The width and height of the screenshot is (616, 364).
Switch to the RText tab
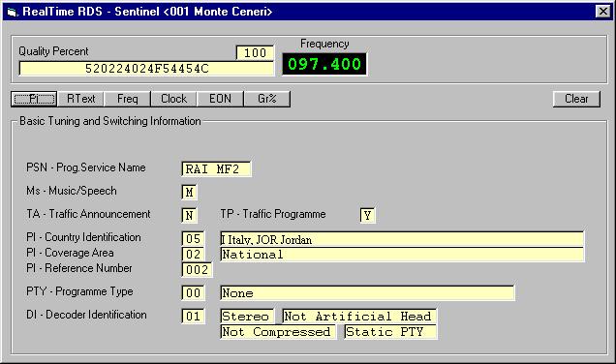(80, 99)
